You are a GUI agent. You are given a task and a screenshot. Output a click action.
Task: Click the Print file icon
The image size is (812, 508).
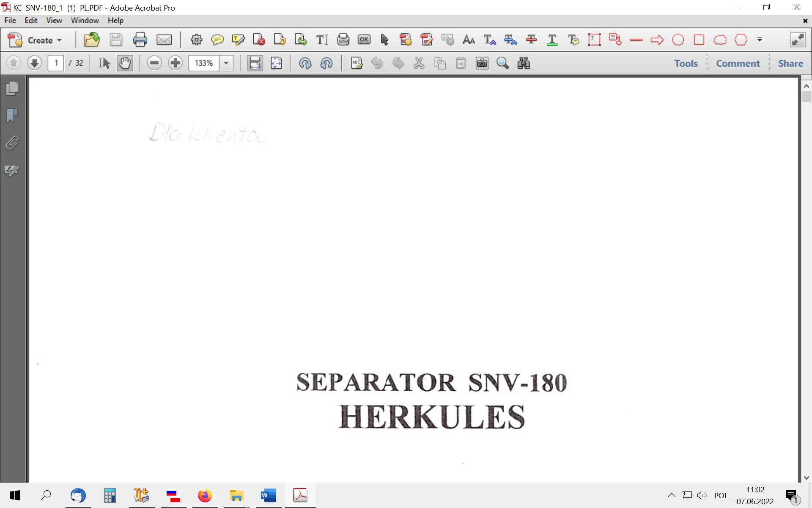click(x=140, y=40)
